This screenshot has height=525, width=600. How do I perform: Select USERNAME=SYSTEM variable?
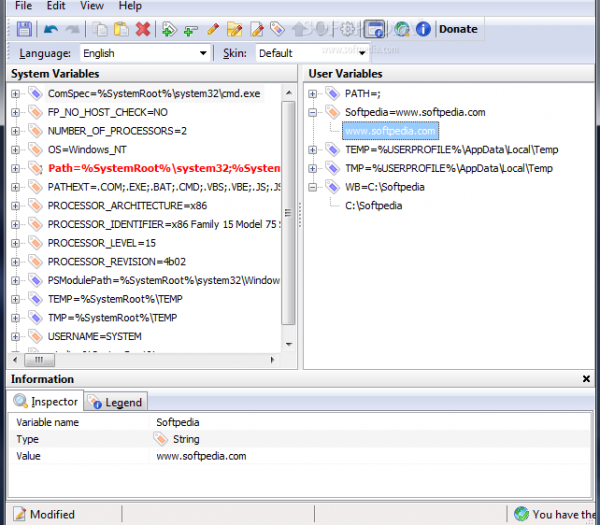click(x=95, y=337)
